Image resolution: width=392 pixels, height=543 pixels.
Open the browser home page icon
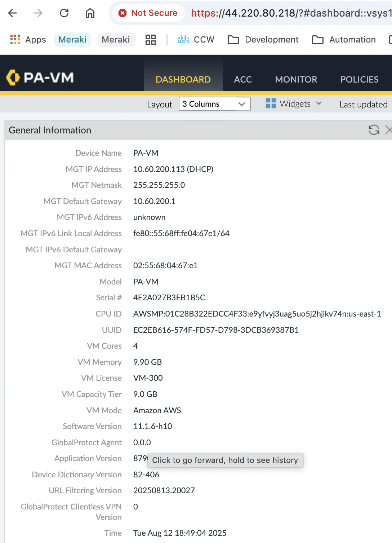click(90, 13)
